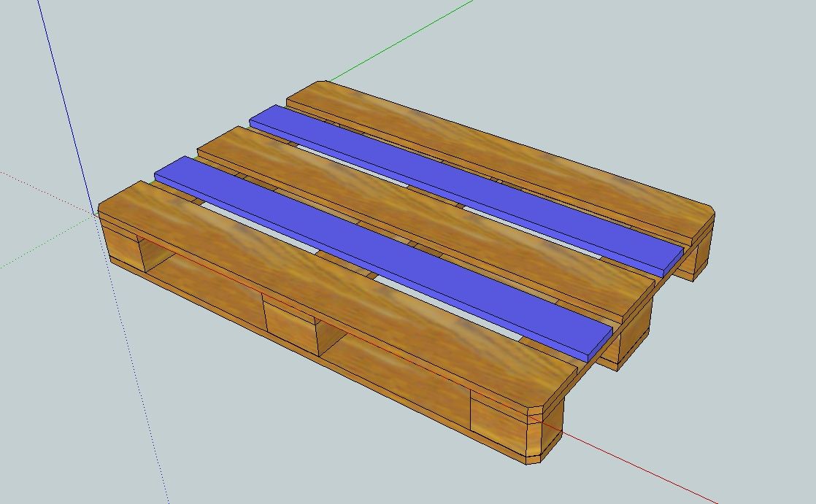The width and height of the screenshot is (816, 504).
Task: Click the axes origin point
Action: [x=95, y=212]
